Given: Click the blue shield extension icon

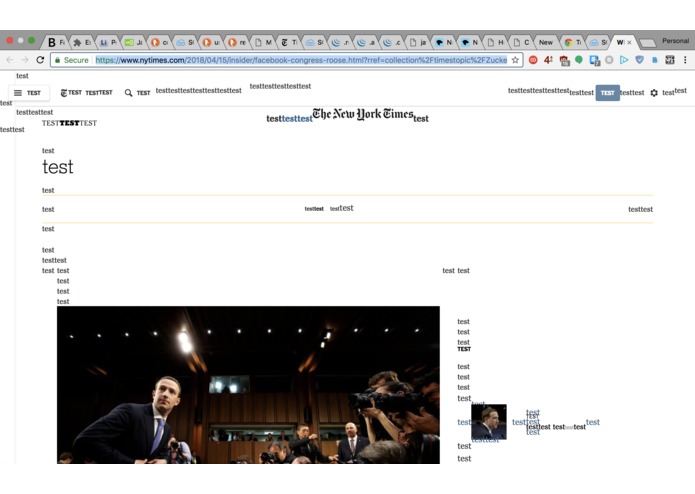Looking at the screenshot, I should pos(639,60).
